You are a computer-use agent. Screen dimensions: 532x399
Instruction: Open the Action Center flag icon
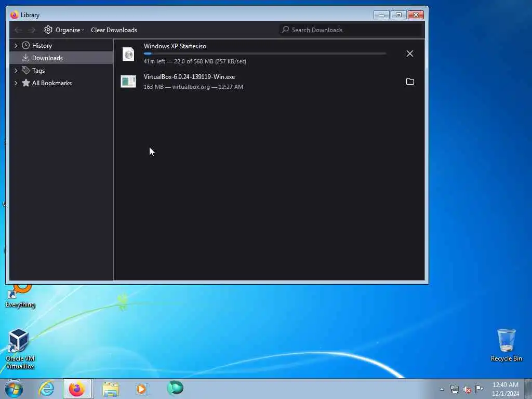pos(479,389)
